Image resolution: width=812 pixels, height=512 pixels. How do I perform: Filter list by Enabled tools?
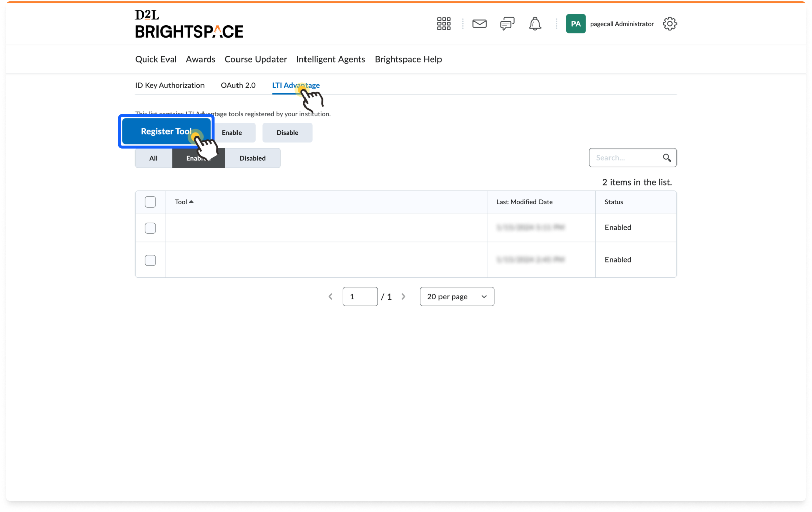click(x=198, y=158)
